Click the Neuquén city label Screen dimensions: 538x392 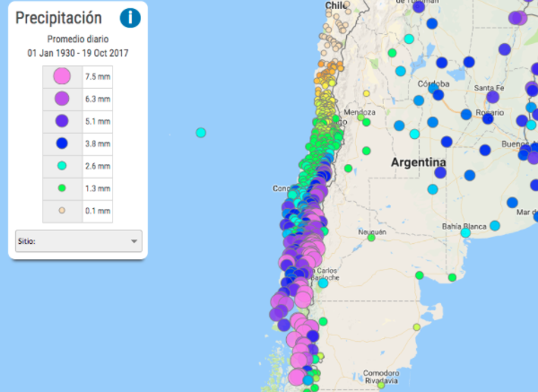tap(371, 231)
